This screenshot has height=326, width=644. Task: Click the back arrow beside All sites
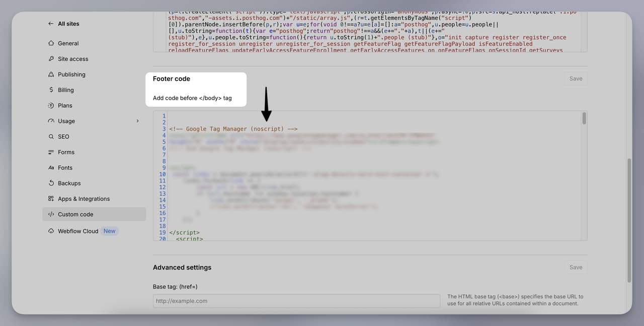click(51, 24)
